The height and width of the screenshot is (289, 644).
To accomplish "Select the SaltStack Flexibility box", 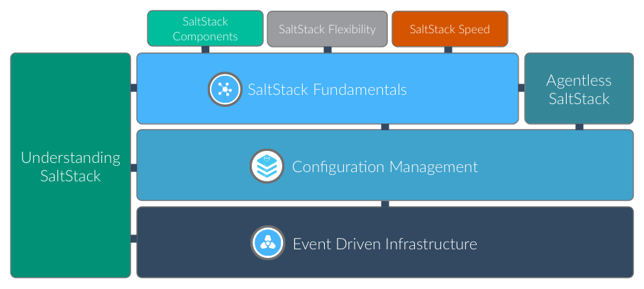I will coord(327,28).
